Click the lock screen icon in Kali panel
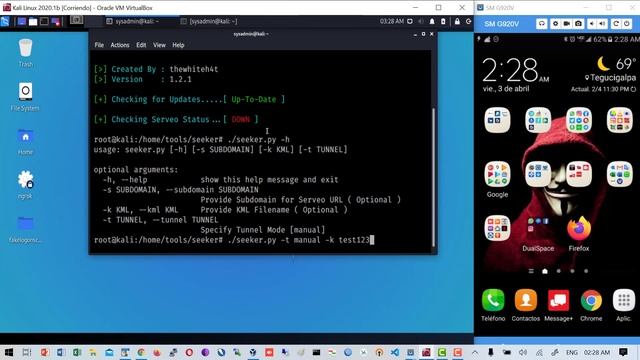 [x=457, y=21]
